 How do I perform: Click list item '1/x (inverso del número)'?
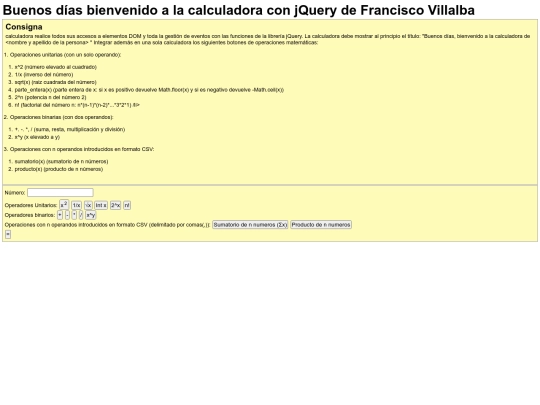coord(44,75)
